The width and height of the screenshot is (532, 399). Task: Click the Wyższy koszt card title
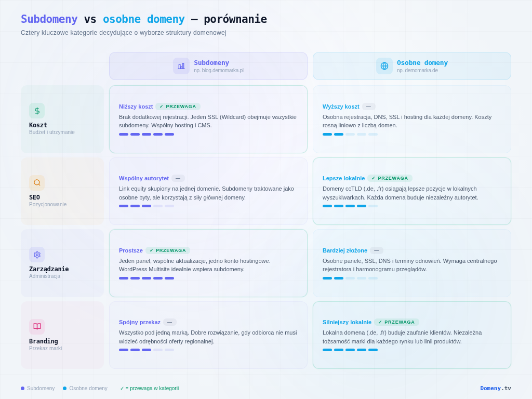pyautogui.click(x=341, y=107)
